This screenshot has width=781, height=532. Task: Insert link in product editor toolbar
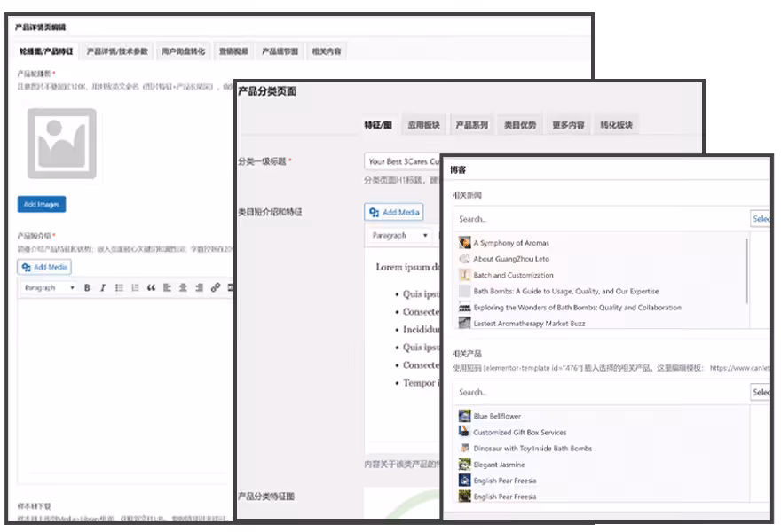coord(216,287)
